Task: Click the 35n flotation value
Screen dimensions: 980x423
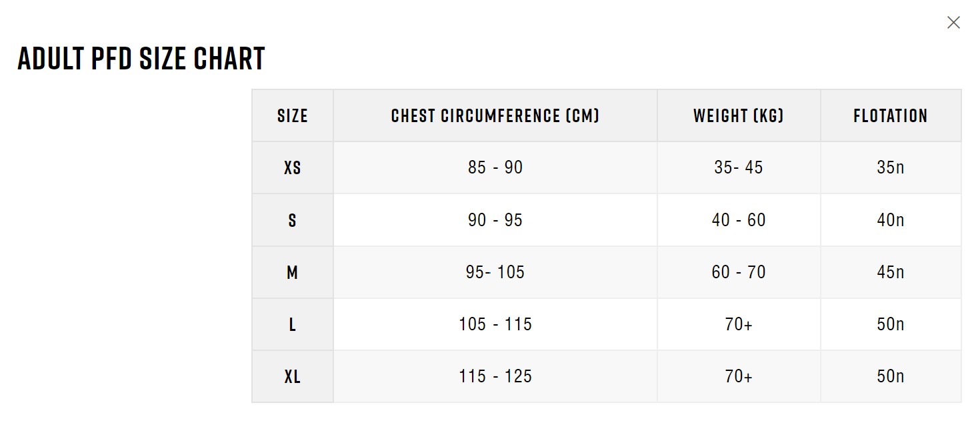Action: (891, 167)
